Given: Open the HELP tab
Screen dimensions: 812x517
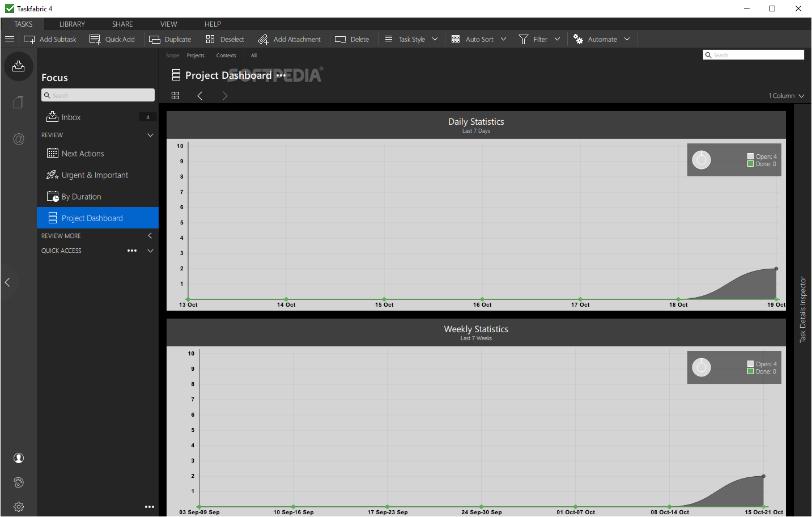Looking at the screenshot, I should tap(212, 24).
